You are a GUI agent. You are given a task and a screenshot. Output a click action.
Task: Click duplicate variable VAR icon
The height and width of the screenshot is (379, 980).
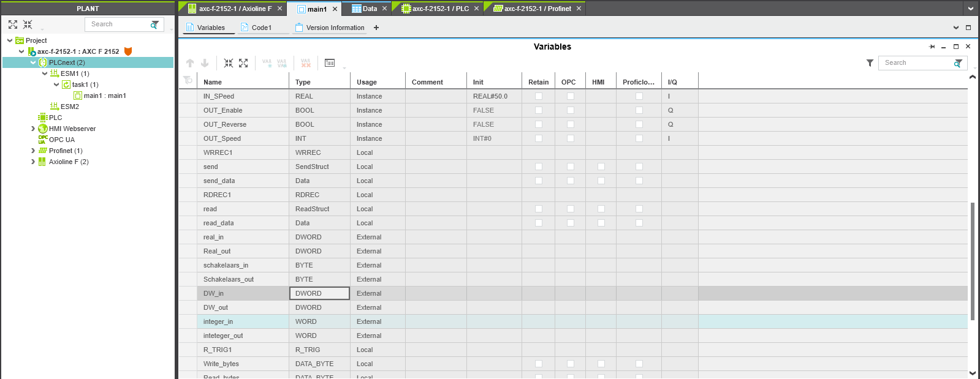click(282, 63)
